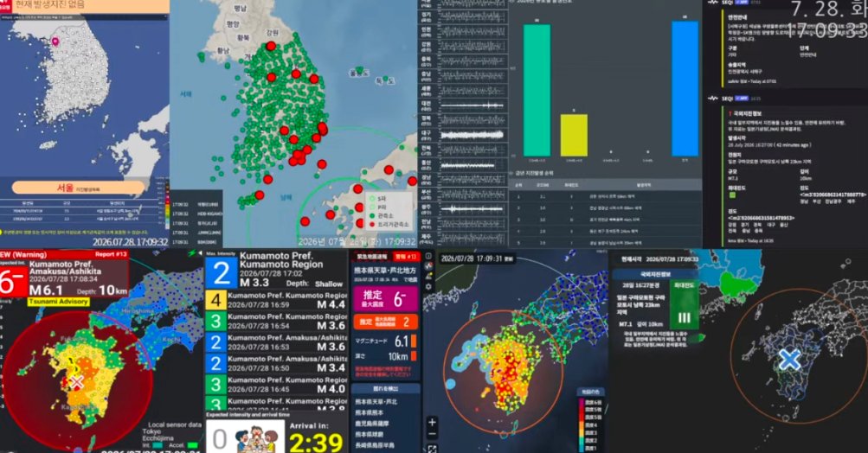868x453 pixels.
Task: Click the S파 legend entry
Action: pos(377,198)
